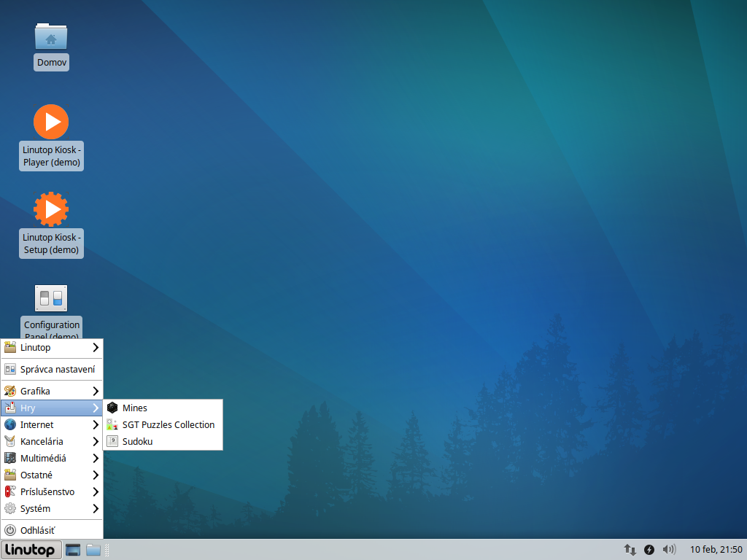Select Sudoku menu entry
The height and width of the screenshot is (560, 747).
click(163, 441)
